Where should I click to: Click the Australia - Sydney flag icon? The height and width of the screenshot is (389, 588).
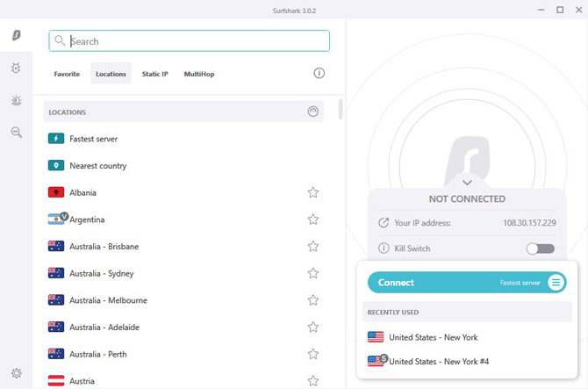pos(56,273)
